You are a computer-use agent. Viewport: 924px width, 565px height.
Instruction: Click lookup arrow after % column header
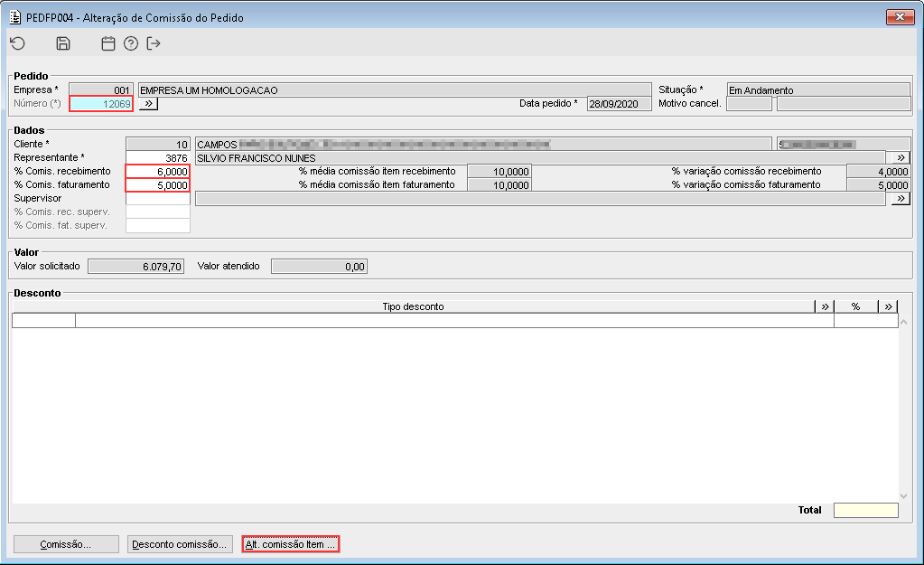(888, 306)
